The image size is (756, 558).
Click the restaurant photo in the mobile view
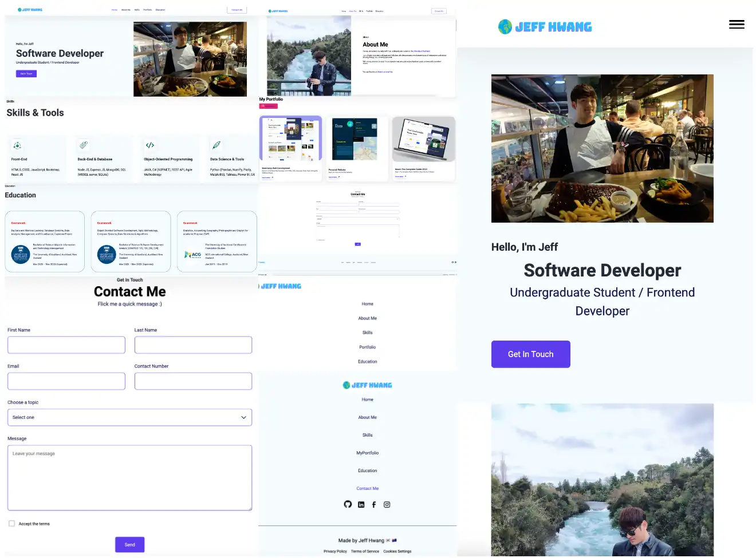click(603, 148)
